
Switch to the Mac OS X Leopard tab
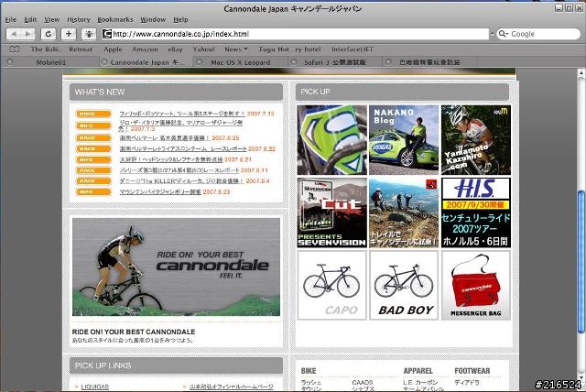(240, 62)
